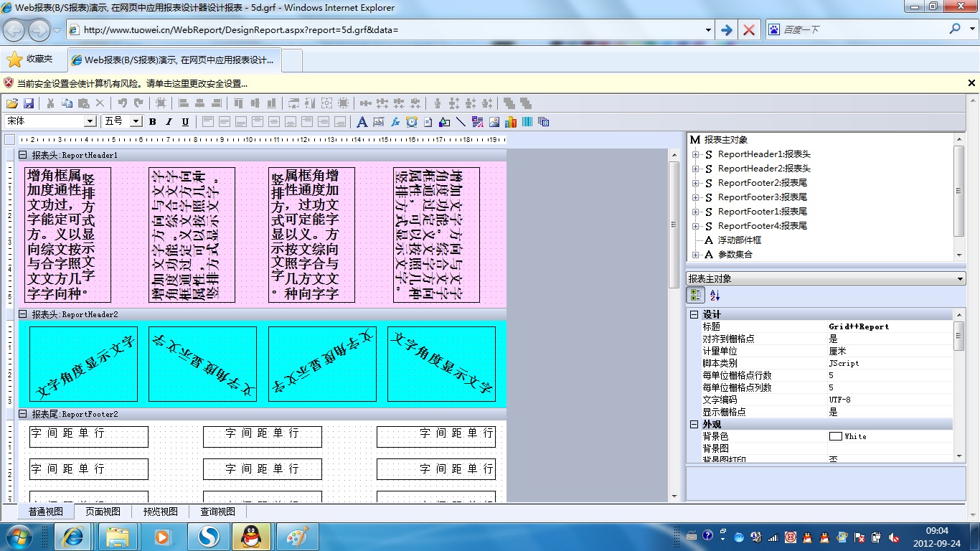The image size is (980, 551).
Task: Click the security settings warning bar link
Action: click(x=133, y=83)
